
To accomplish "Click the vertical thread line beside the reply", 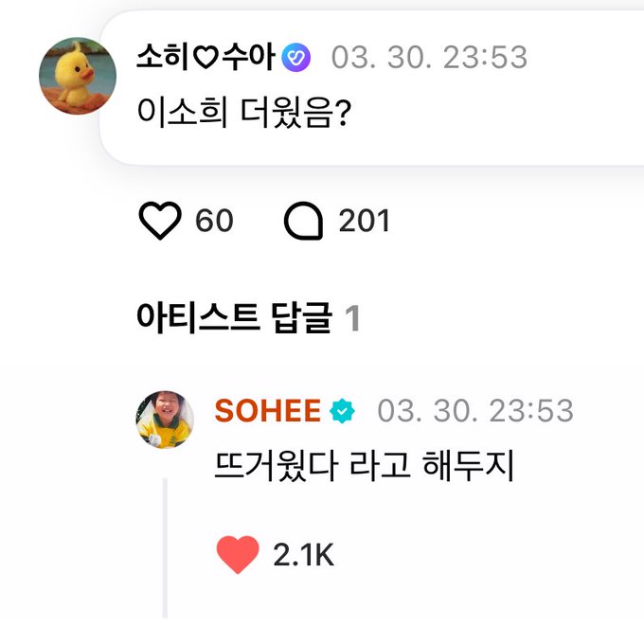I will (x=165, y=549).
